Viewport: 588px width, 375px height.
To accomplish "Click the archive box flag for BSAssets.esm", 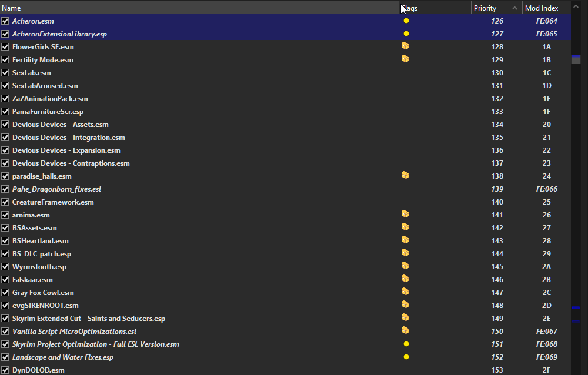I will [405, 226].
